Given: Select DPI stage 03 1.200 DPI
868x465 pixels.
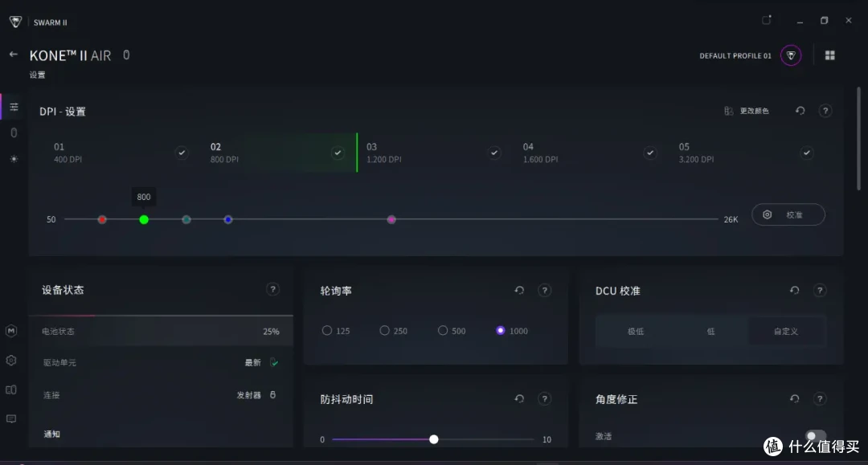Looking at the screenshot, I should (435, 153).
